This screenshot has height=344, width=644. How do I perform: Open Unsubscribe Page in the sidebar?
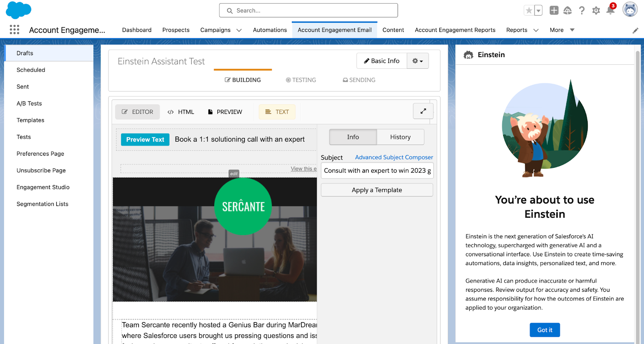point(49,171)
